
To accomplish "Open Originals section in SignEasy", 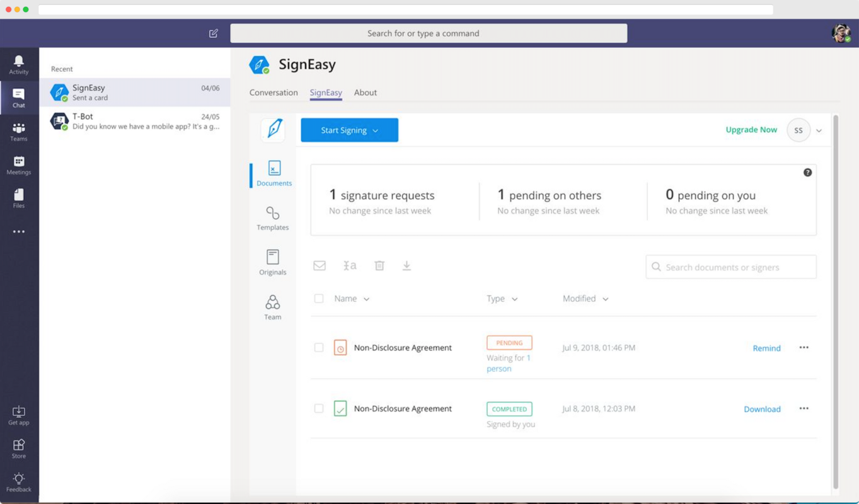I will pyautogui.click(x=273, y=263).
